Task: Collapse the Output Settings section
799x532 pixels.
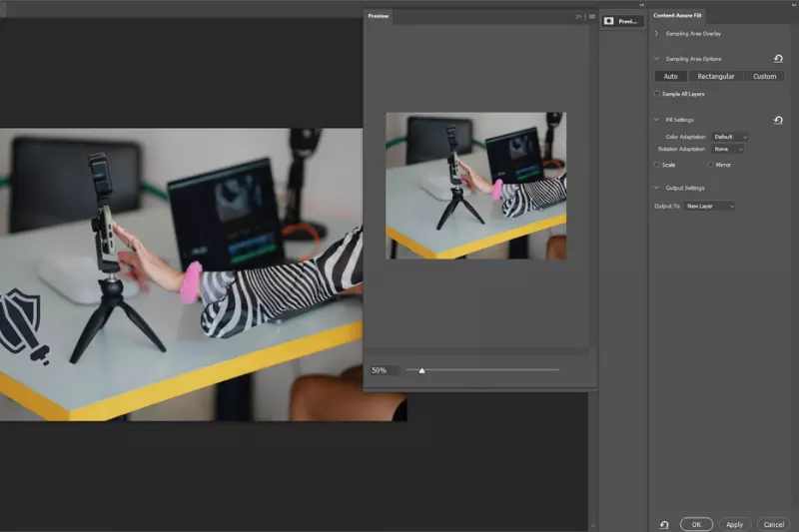Action: 656,188
